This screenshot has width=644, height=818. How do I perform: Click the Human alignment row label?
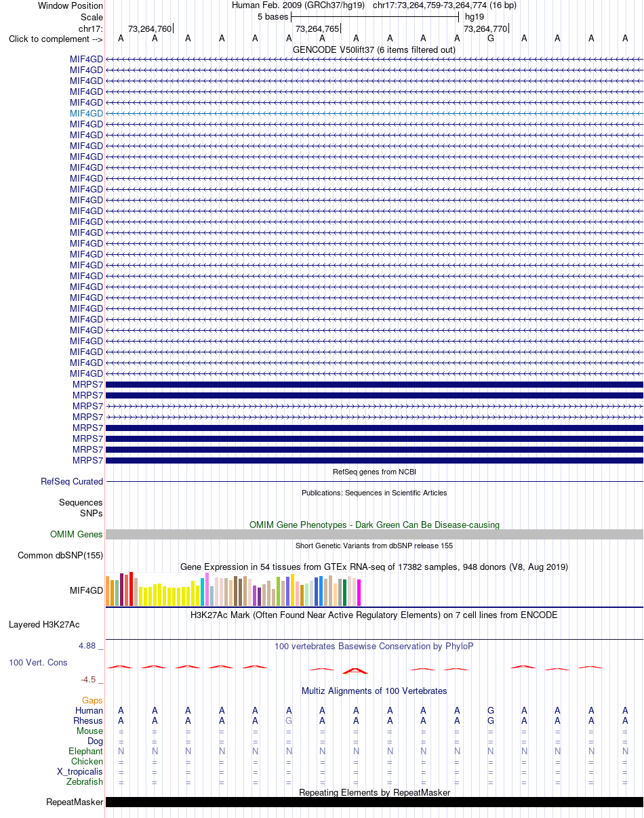89,710
